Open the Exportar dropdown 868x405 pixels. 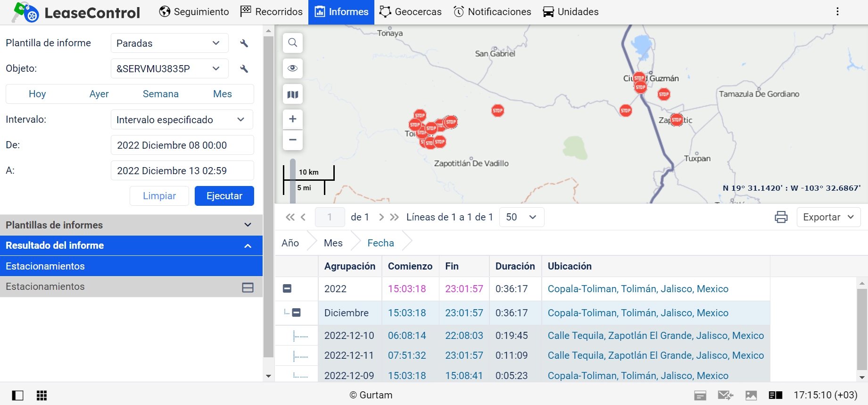(828, 217)
